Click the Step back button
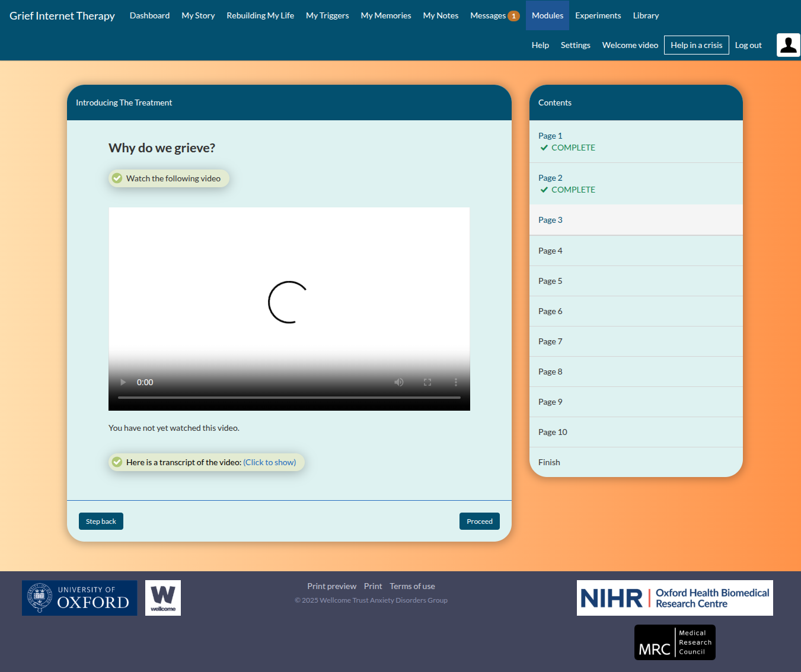 (101, 521)
